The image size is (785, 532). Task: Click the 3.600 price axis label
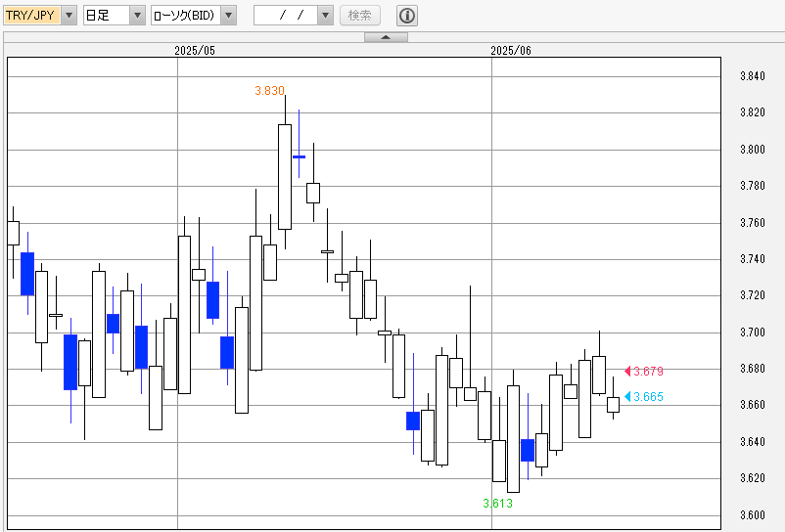pyautogui.click(x=753, y=515)
